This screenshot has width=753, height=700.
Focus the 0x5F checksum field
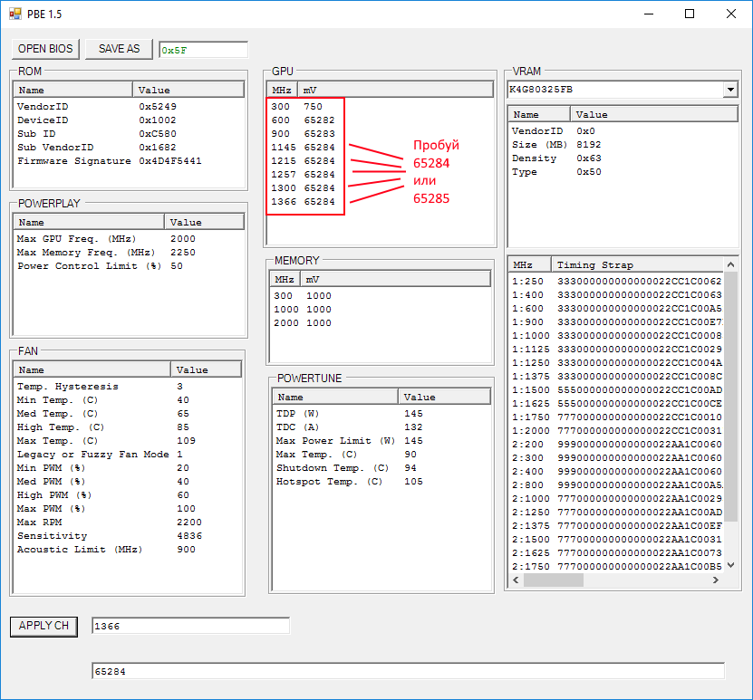coord(204,50)
